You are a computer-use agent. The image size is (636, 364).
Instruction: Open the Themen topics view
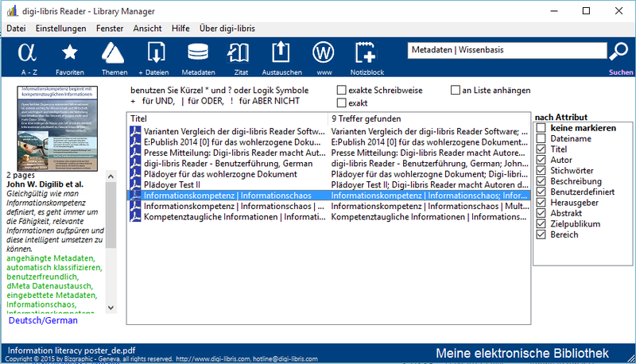113,53
